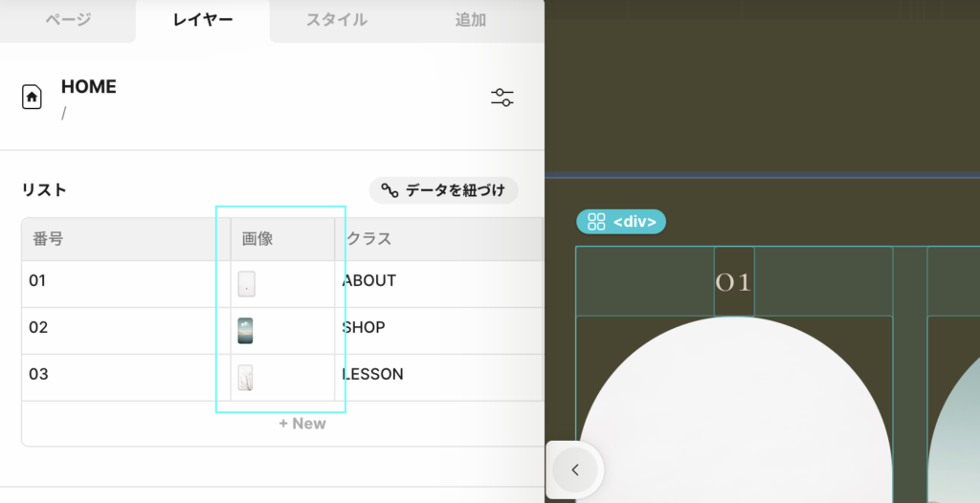
Task: Click the HOME page icon
Action: click(32, 98)
